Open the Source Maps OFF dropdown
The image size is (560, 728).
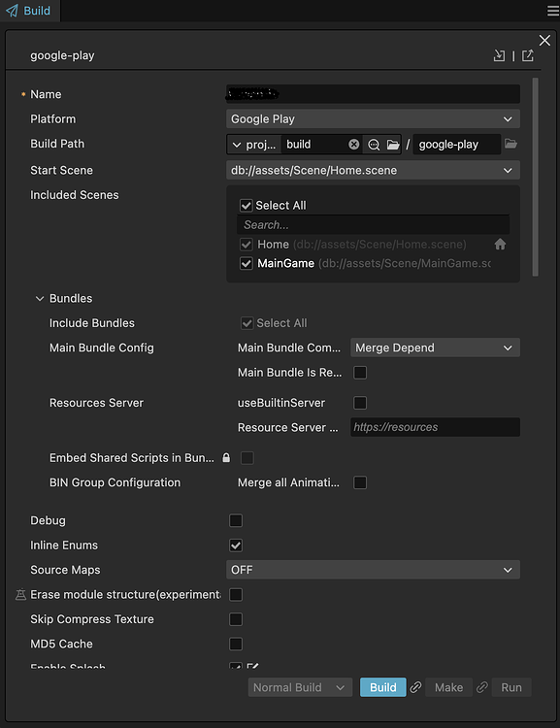pyautogui.click(x=373, y=570)
